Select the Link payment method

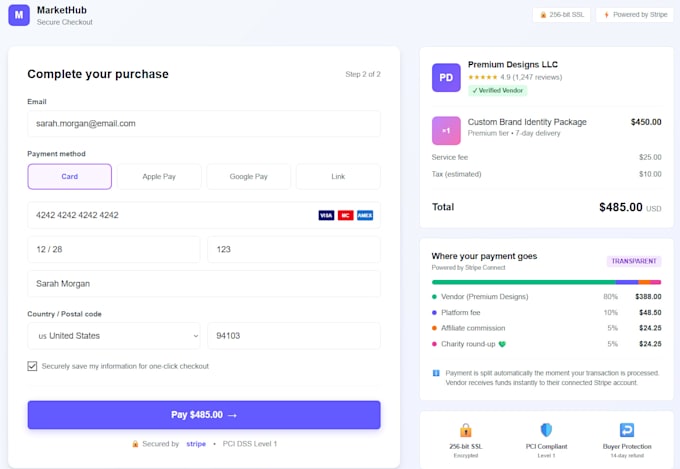click(x=338, y=177)
